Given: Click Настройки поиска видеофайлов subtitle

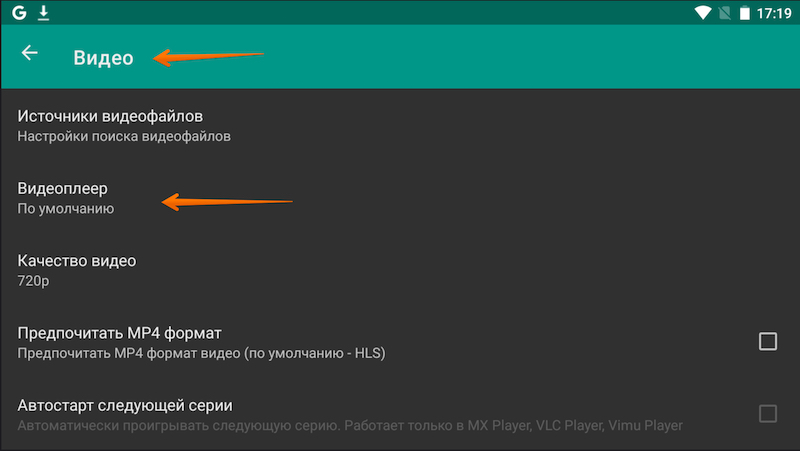Looking at the screenshot, I should 124,136.
